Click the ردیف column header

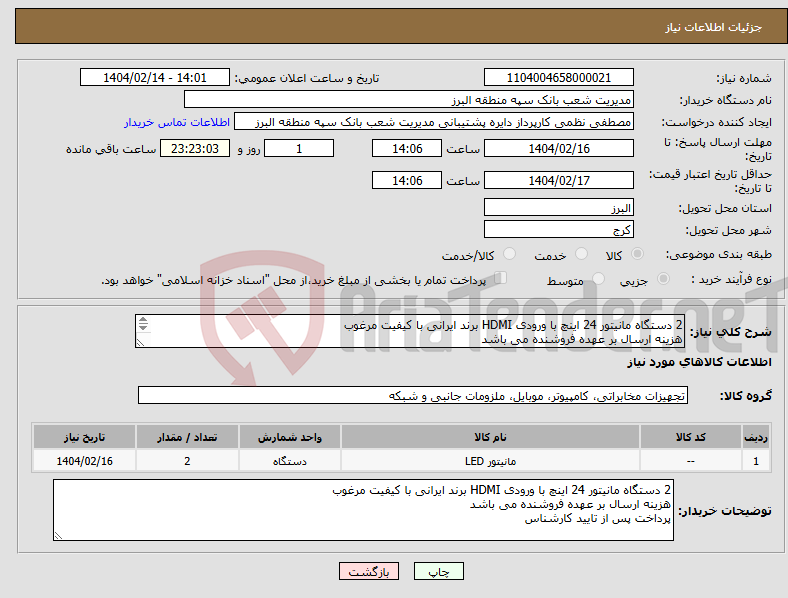[x=756, y=437]
